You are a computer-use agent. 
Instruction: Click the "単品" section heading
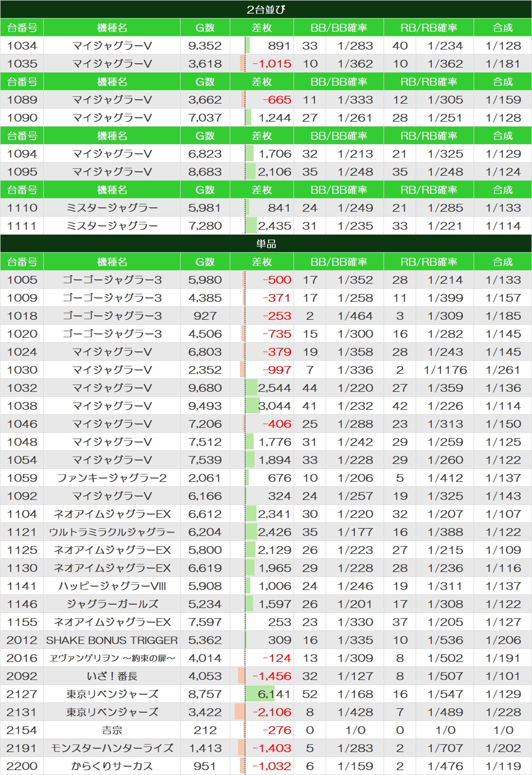pyautogui.click(x=266, y=243)
